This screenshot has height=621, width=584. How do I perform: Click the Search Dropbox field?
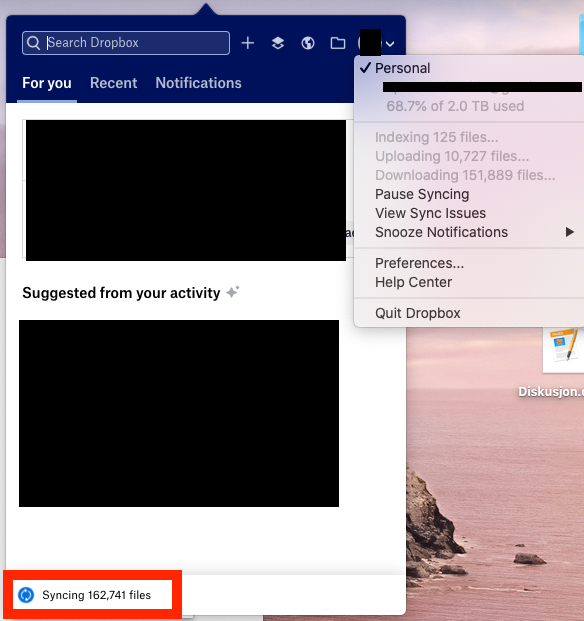click(126, 43)
